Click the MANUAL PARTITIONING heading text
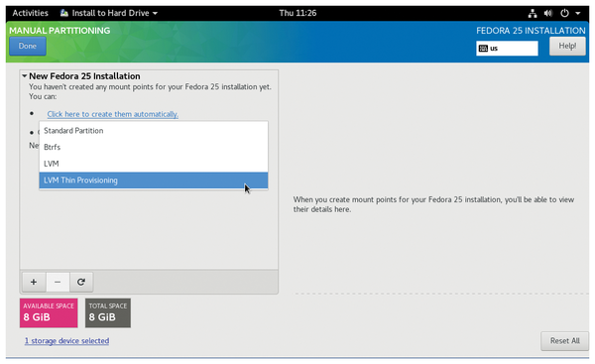 pyautogui.click(x=59, y=31)
